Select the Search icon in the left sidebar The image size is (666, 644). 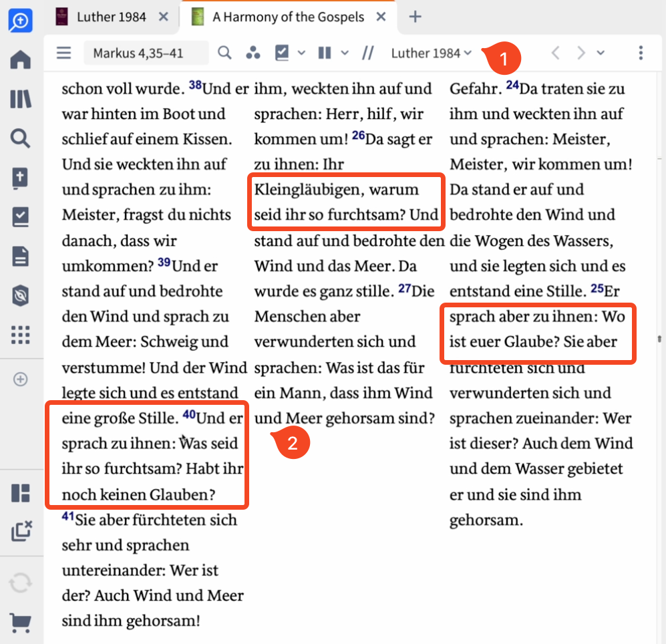point(20,138)
